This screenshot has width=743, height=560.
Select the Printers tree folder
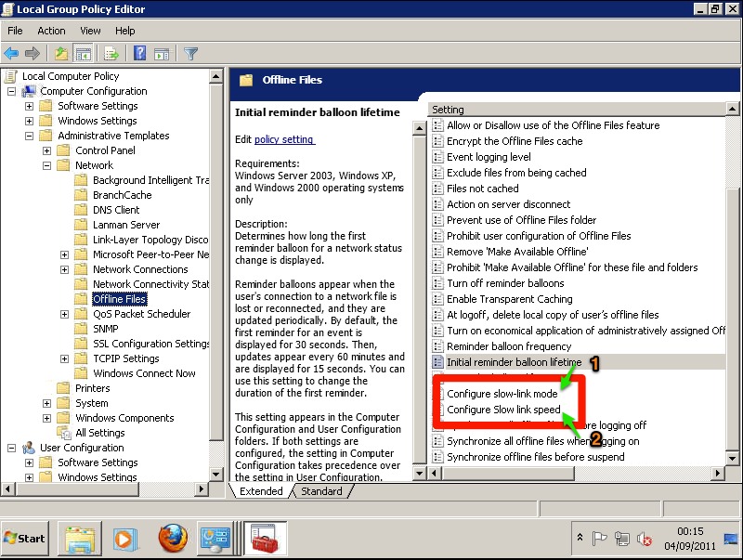point(92,388)
